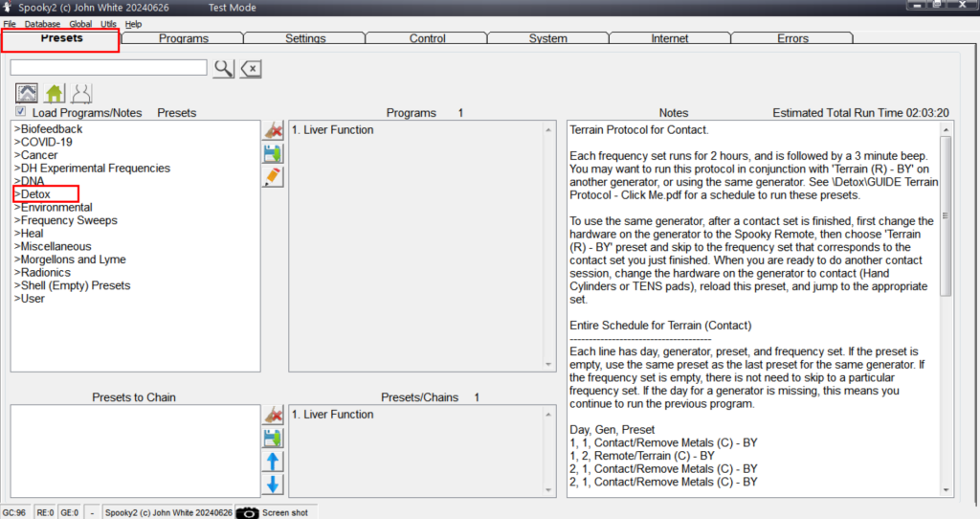The width and height of the screenshot is (980, 519).
Task: Click the blue down arrow to move the preset down
Action: [273, 485]
